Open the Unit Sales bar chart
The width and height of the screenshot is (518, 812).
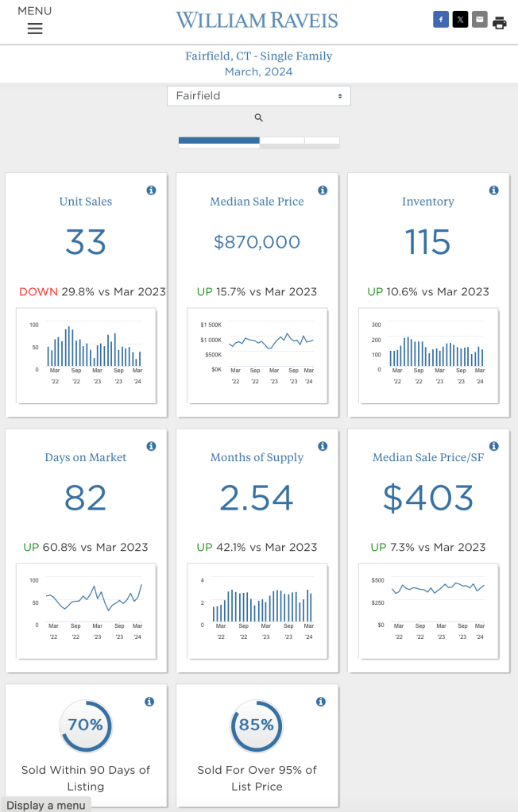[x=86, y=355]
